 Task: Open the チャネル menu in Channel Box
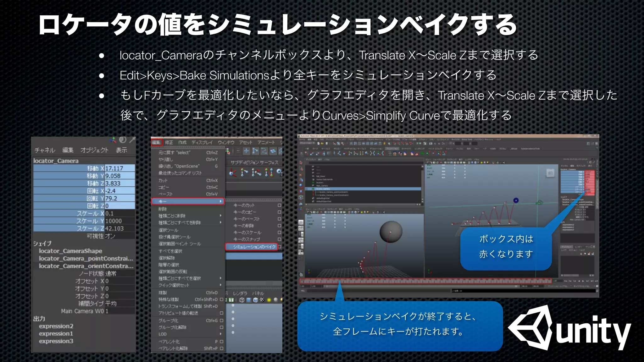coord(45,150)
